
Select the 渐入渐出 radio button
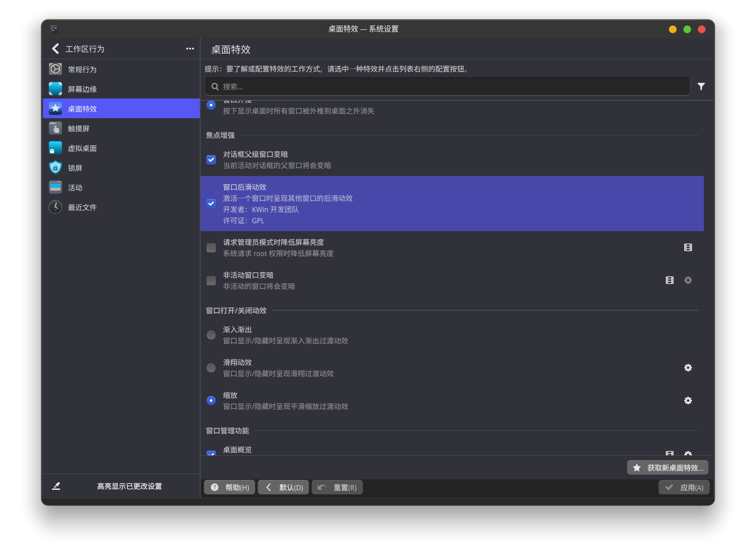point(211,335)
